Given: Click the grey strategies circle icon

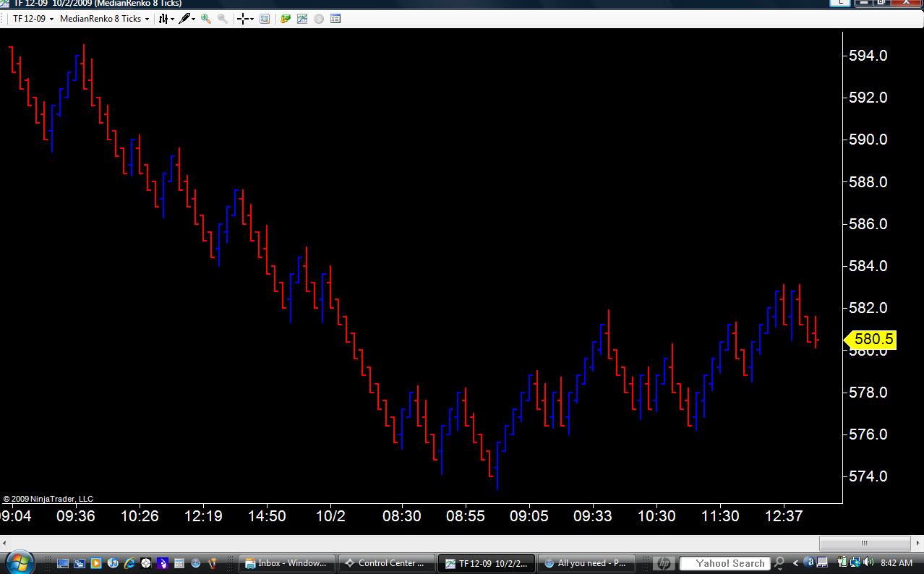Looking at the screenshot, I should tap(319, 19).
